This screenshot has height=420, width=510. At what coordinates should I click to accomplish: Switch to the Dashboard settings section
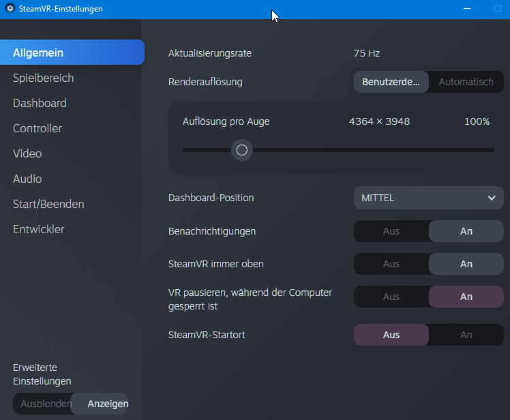pyautogui.click(x=40, y=103)
